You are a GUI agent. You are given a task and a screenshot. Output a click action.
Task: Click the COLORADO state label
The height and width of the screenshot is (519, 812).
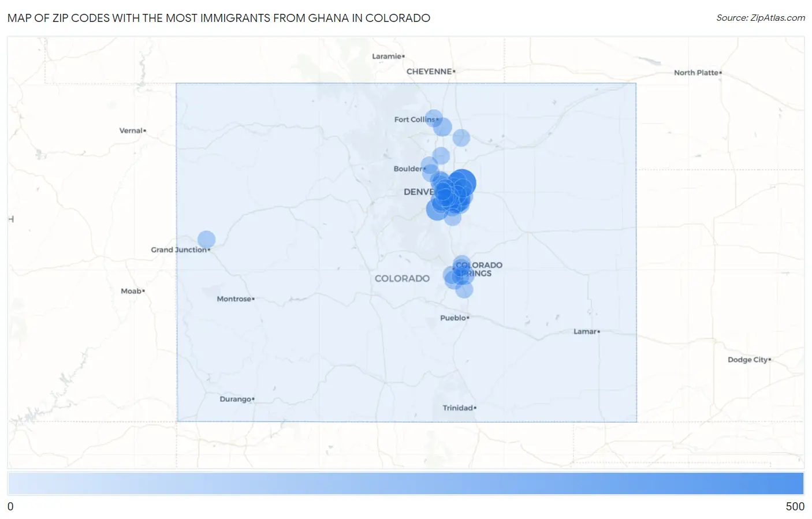coord(402,279)
